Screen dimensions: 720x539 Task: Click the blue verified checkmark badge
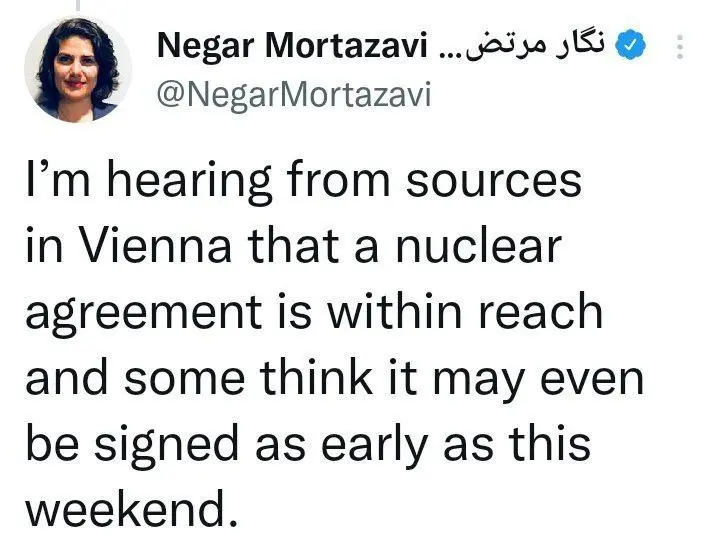point(630,45)
